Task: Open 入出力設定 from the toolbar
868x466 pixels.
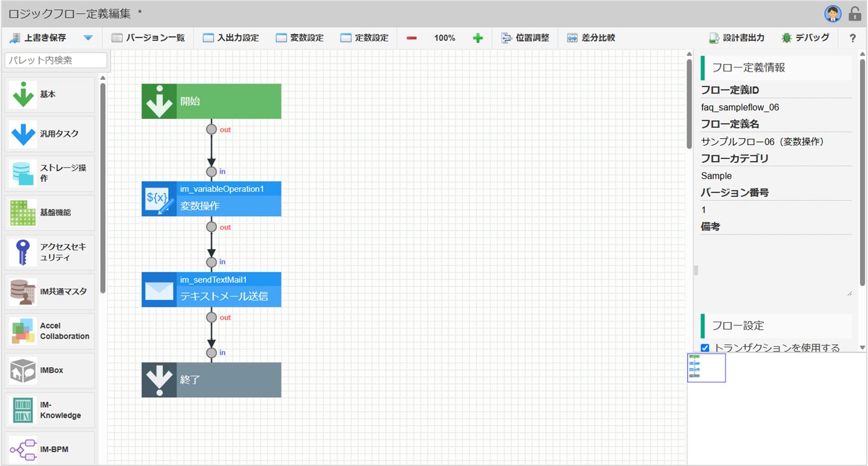Action: (x=231, y=38)
